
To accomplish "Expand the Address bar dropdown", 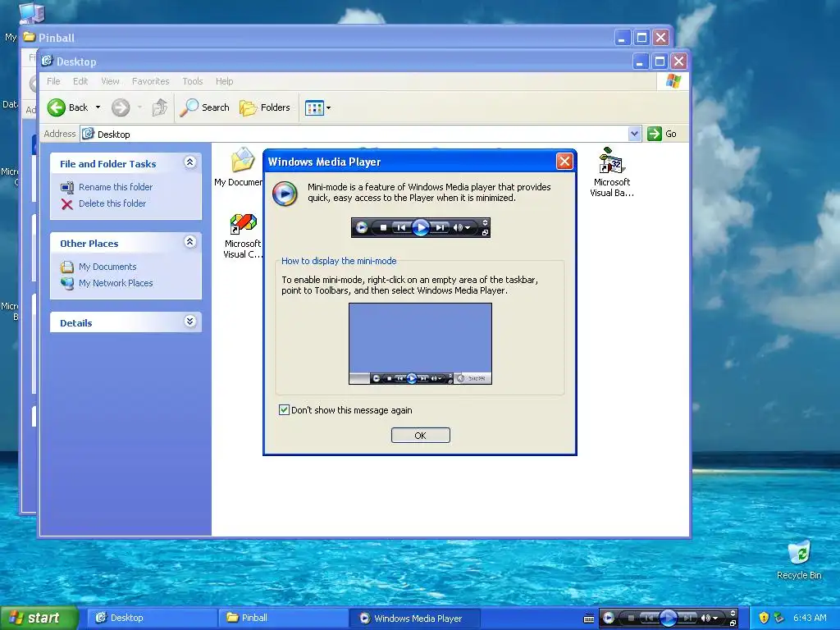I will 634,134.
